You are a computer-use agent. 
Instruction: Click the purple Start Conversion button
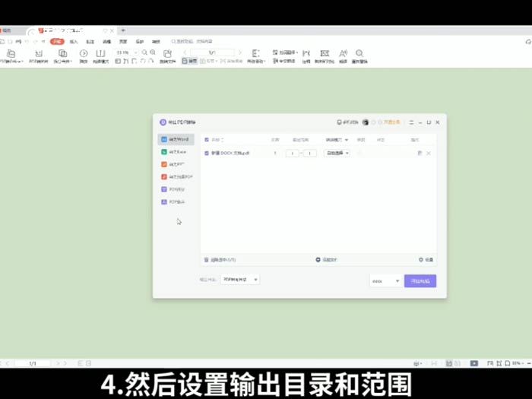click(x=420, y=281)
